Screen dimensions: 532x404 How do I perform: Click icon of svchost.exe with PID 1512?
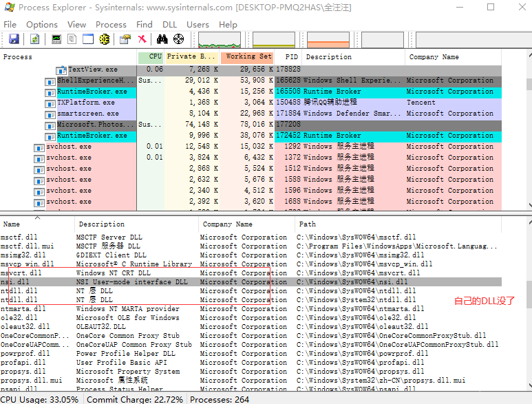[39, 170]
